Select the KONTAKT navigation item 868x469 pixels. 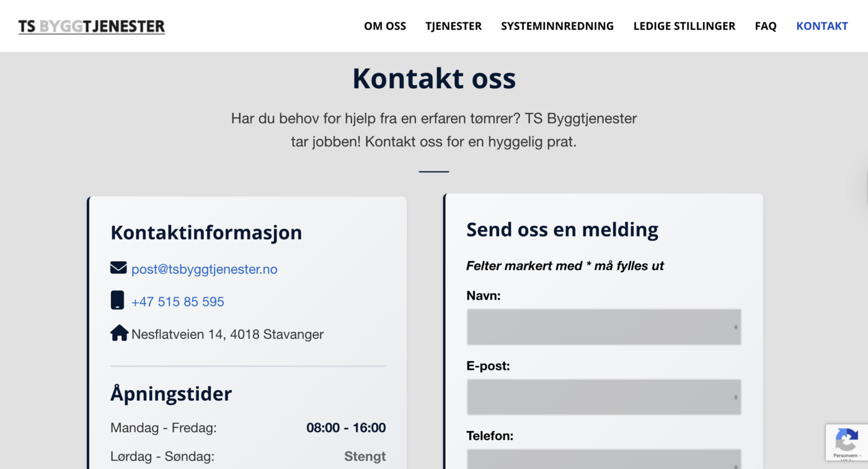click(821, 26)
